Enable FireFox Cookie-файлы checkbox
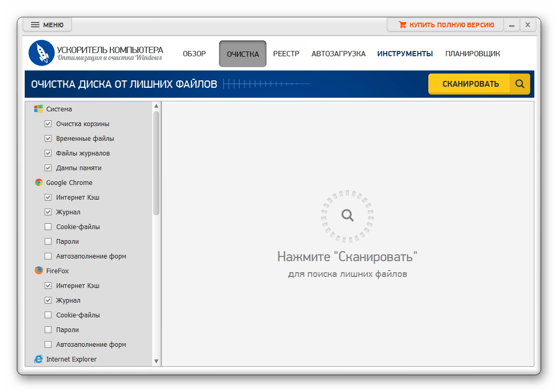The width and height of the screenshot is (558, 392). pos(48,315)
